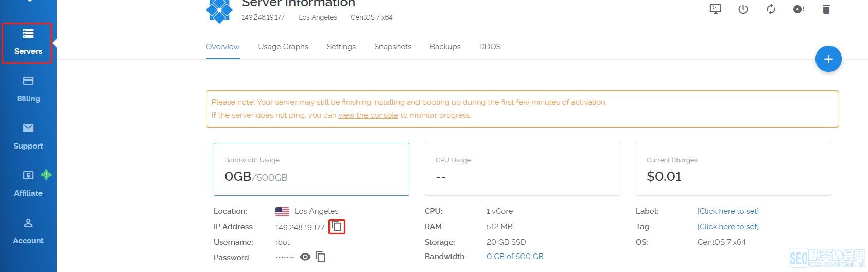Go to Billing in the sidebar
This screenshot has height=272, width=868.
(x=28, y=89)
